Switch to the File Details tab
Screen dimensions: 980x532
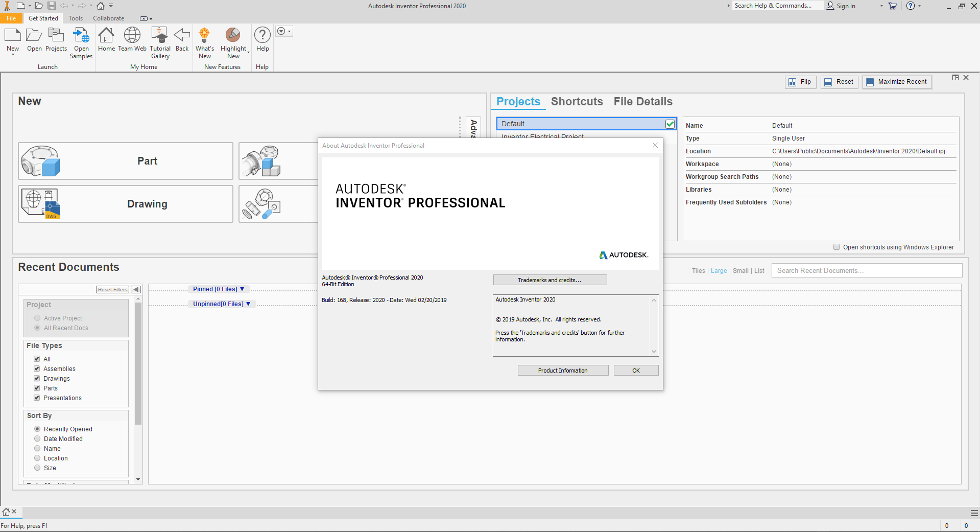pos(643,102)
